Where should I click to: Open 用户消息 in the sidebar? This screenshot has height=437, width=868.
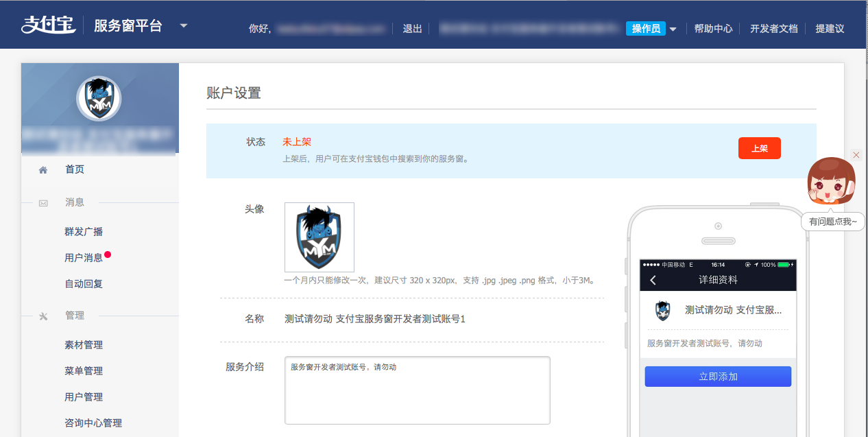84,258
